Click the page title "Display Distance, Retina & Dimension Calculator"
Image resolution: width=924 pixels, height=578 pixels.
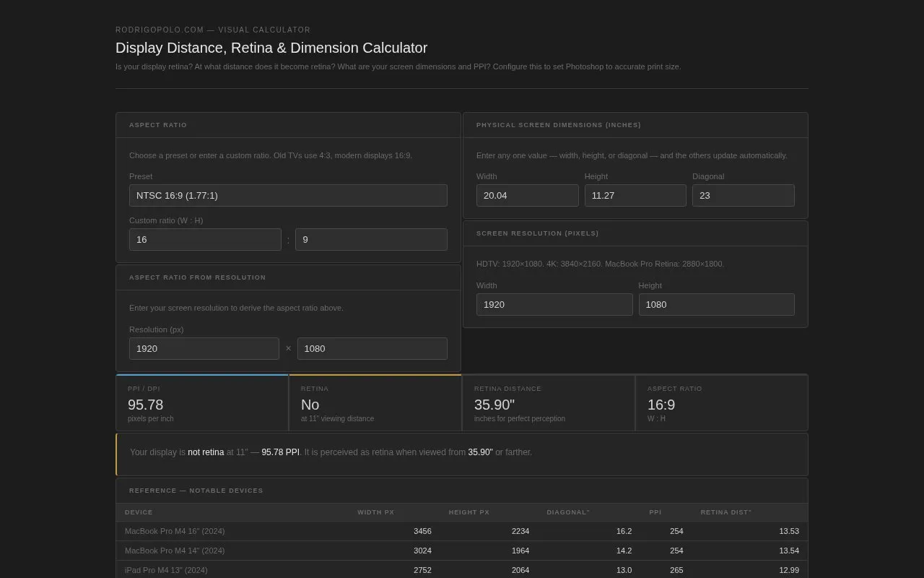271,48
